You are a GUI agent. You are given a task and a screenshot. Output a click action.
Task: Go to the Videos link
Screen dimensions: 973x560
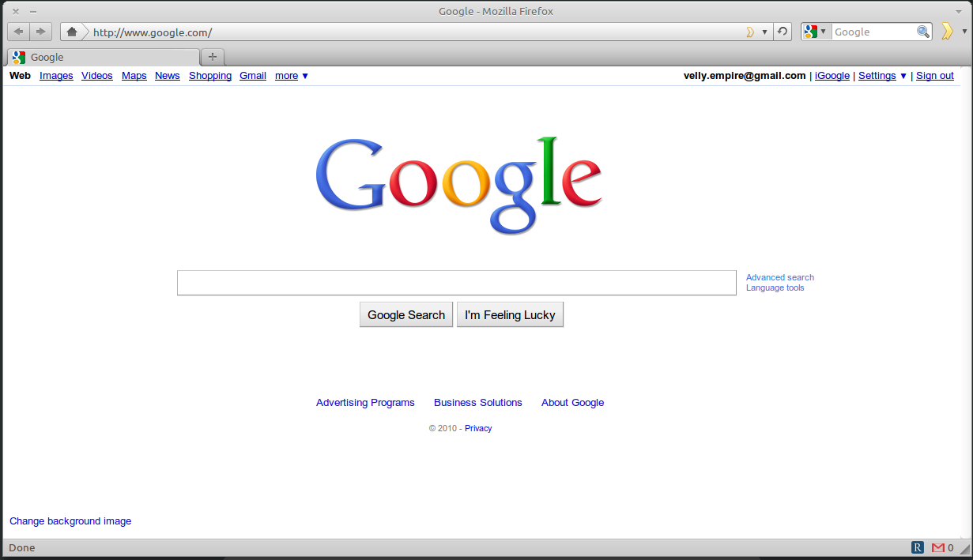tap(97, 76)
